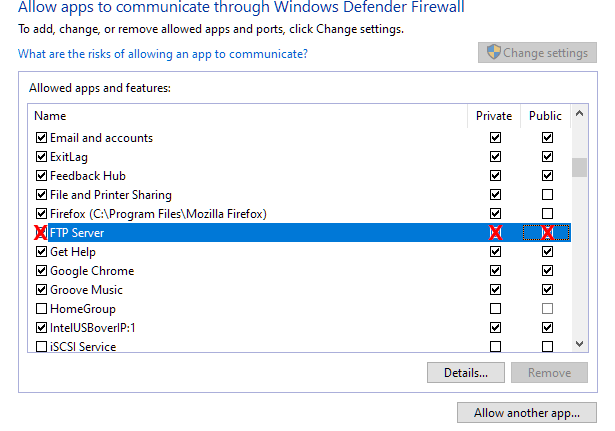The width and height of the screenshot is (615, 431).
Task: Toggle the FTP Server name checkbox
Action: pyautogui.click(x=41, y=233)
